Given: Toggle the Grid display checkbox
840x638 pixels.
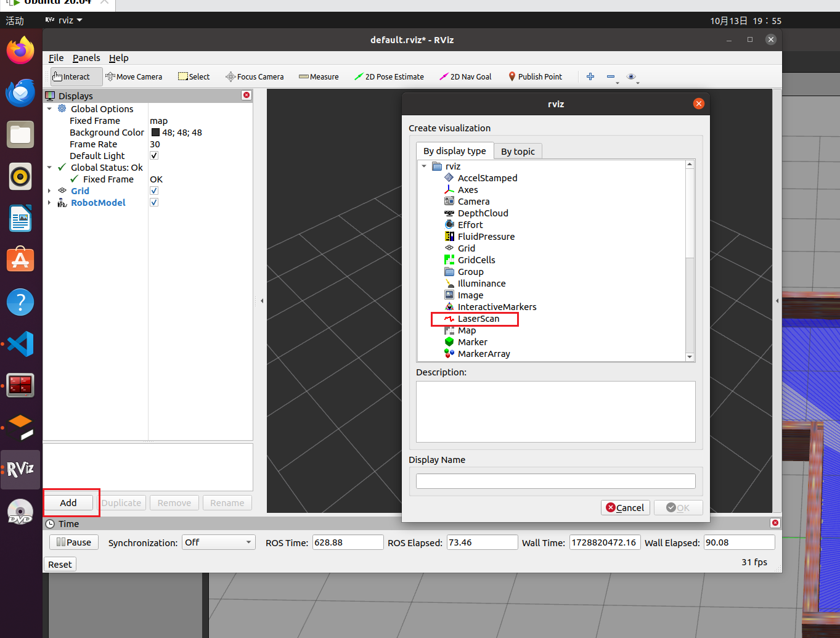Looking at the screenshot, I should pos(154,191).
